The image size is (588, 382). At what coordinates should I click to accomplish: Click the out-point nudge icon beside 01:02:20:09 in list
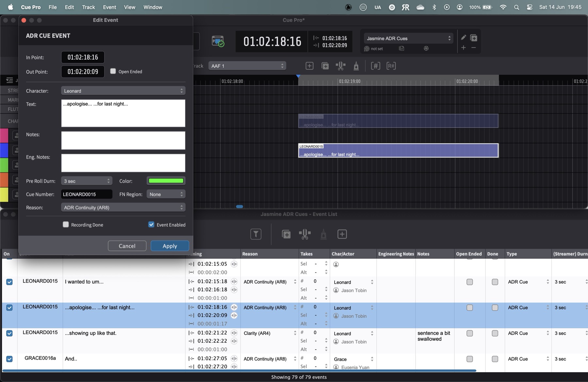(234, 315)
